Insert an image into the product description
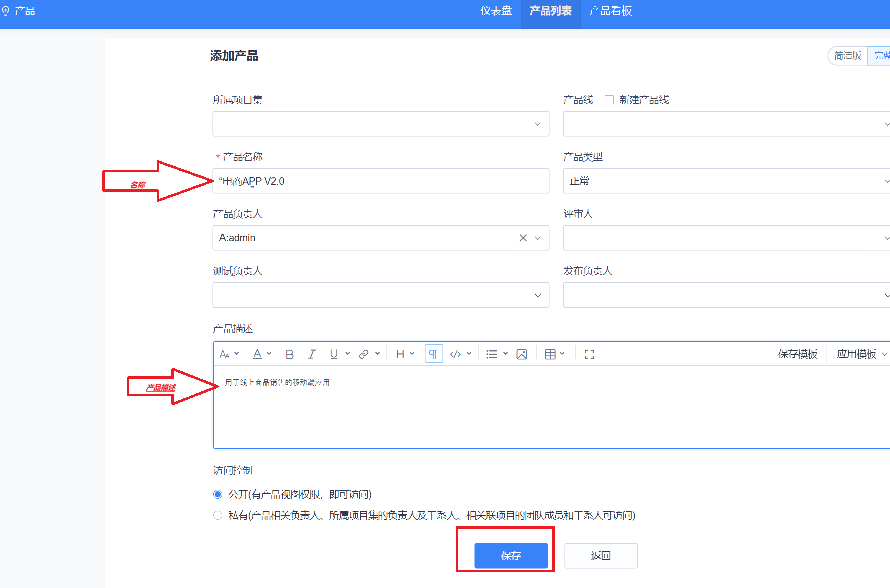The height and width of the screenshot is (588, 890). pyautogui.click(x=522, y=354)
